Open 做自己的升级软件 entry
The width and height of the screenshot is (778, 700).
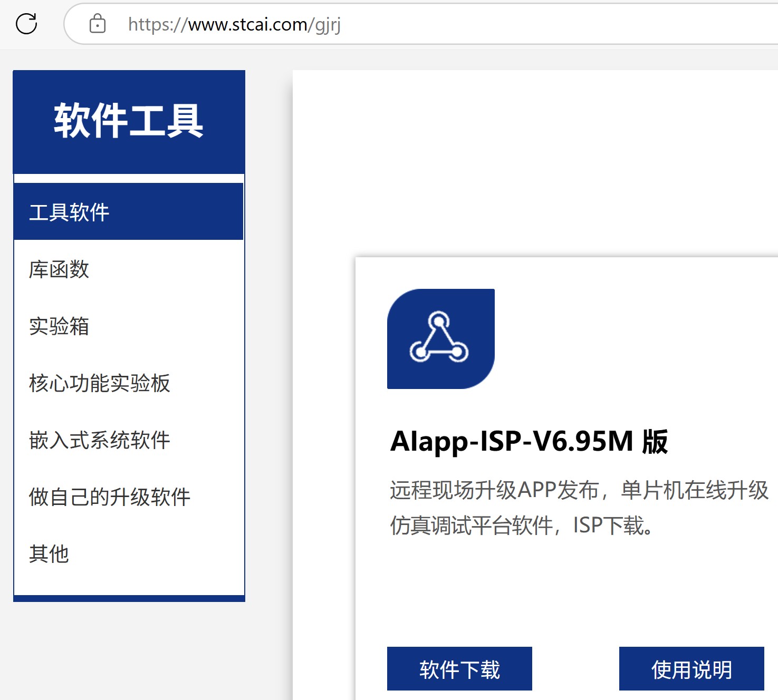pos(129,497)
